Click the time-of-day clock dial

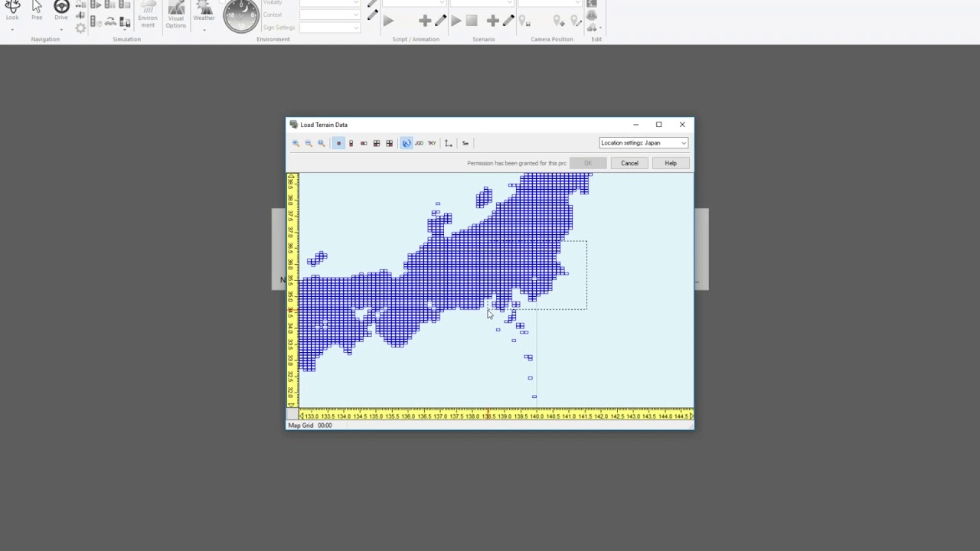pyautogui.click(x=241, y=15)
